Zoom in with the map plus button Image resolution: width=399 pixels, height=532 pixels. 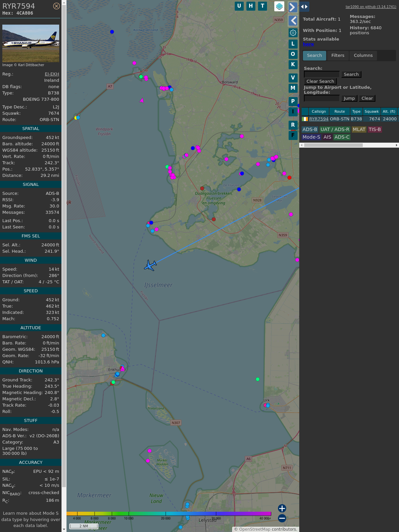(x=282, y=508)
